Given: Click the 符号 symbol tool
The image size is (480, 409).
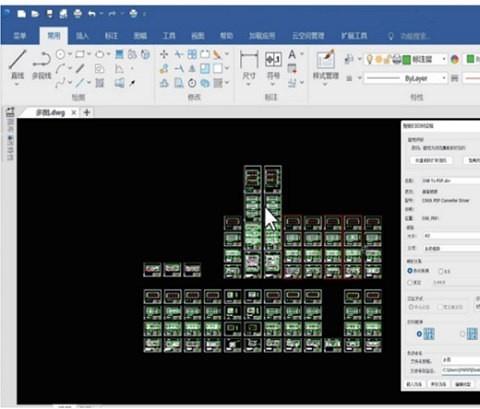Looking at the screenshot, I should point(273,65).
